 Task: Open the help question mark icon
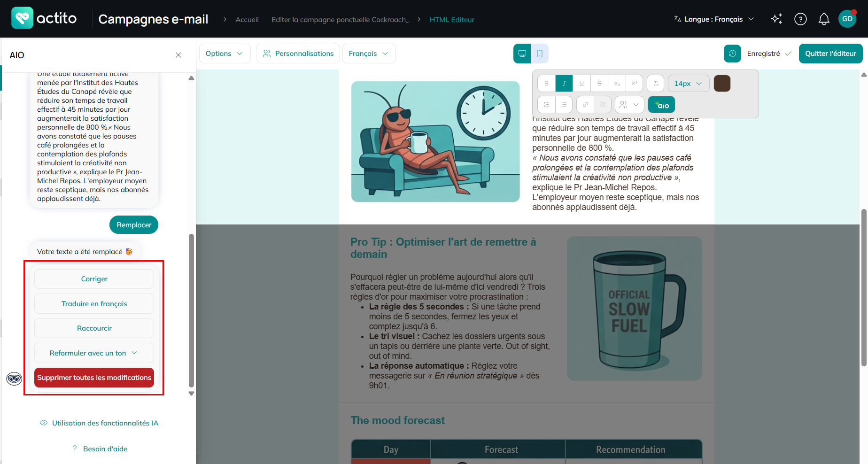[800, 19]
